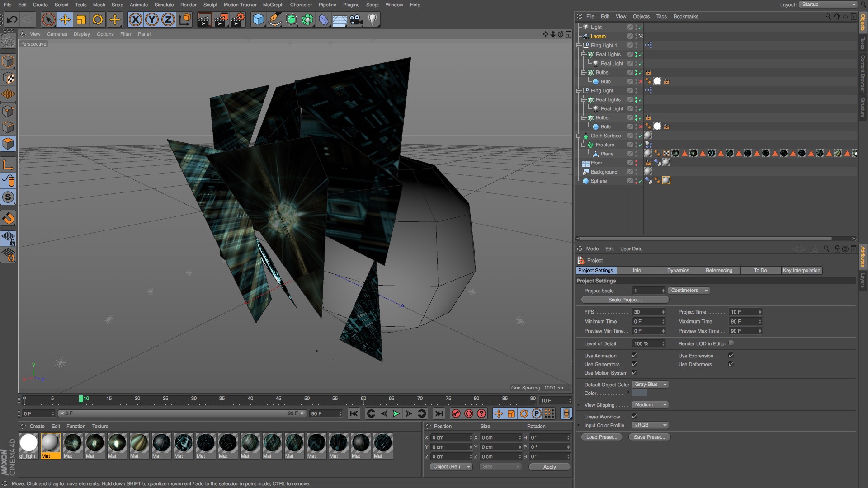Uncheck the Use Animation checkbox
This screenshot has height=488, width=868.
click(x=634, y=356)
